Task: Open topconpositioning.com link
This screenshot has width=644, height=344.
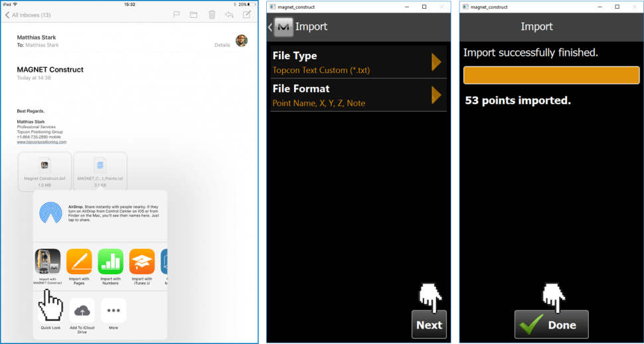Action: point(41,141)
